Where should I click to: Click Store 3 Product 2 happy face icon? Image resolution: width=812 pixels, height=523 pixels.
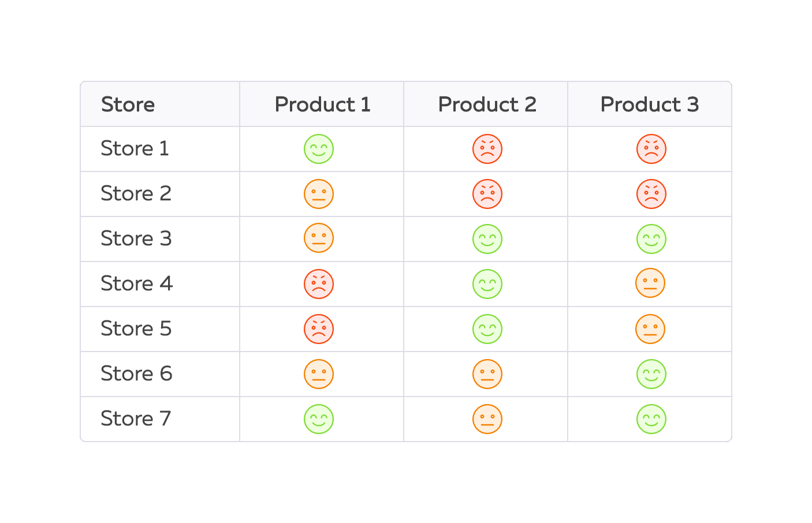(487, 239)
